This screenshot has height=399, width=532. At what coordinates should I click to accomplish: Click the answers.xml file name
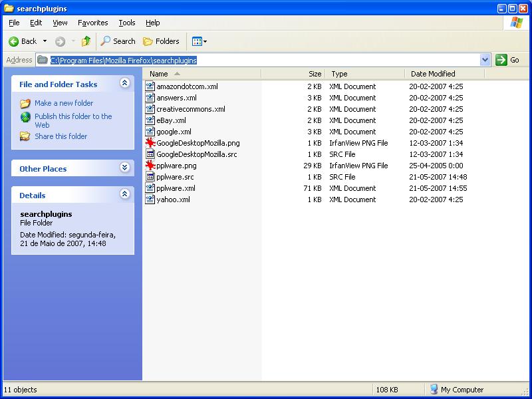click(x=176, y=98)
